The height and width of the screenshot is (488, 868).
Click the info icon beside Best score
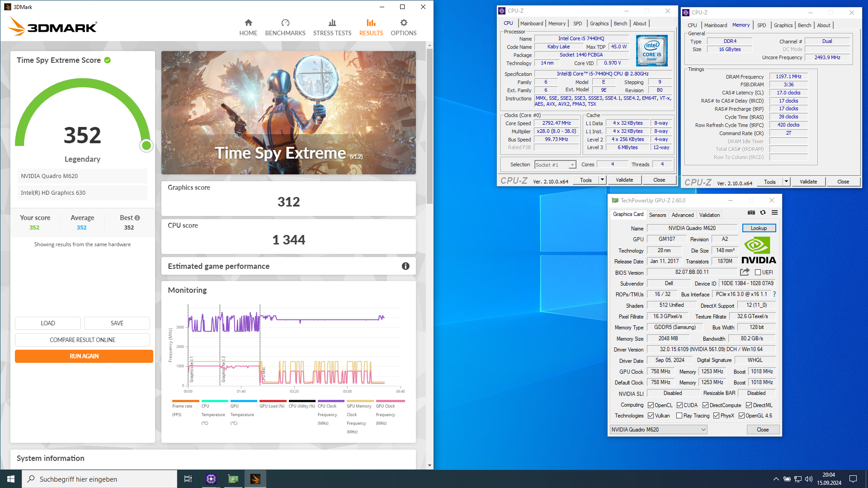point(137,218)
